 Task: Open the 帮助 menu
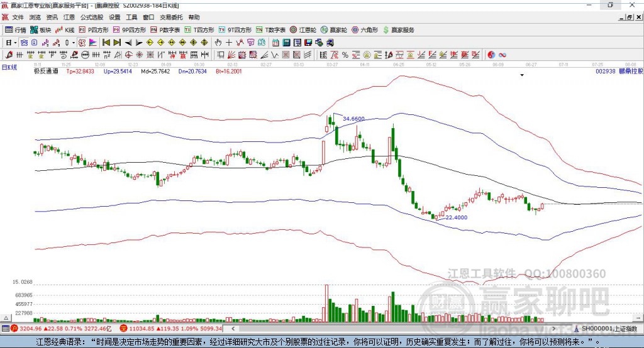194,17
